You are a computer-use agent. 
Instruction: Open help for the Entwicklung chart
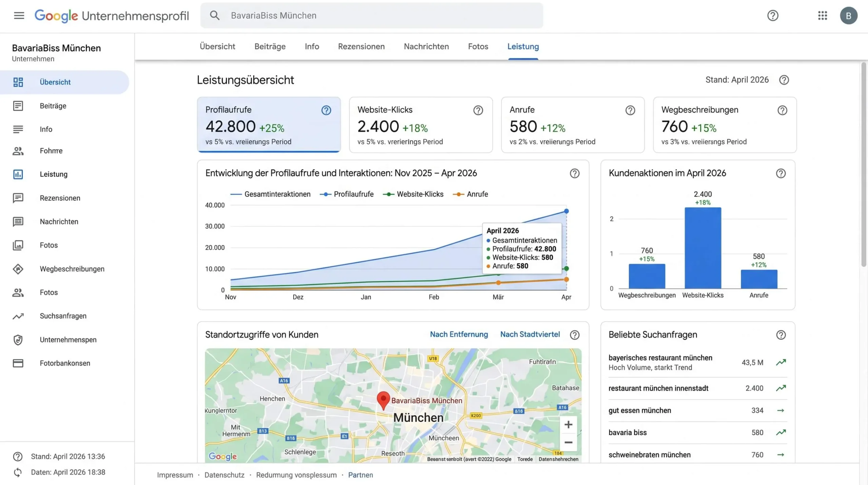pos(574,173)
